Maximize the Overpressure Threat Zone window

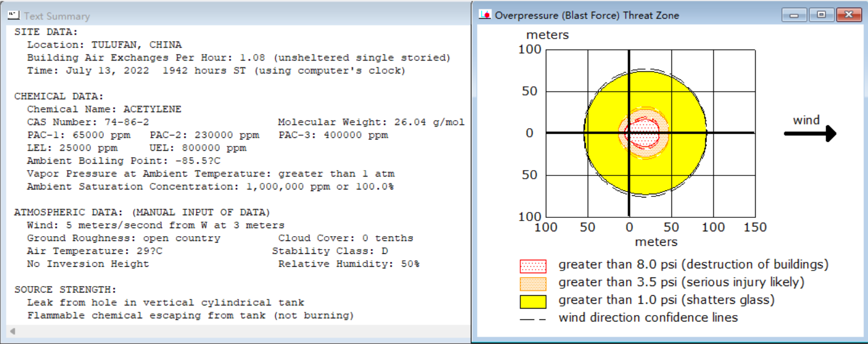[821, 15]
